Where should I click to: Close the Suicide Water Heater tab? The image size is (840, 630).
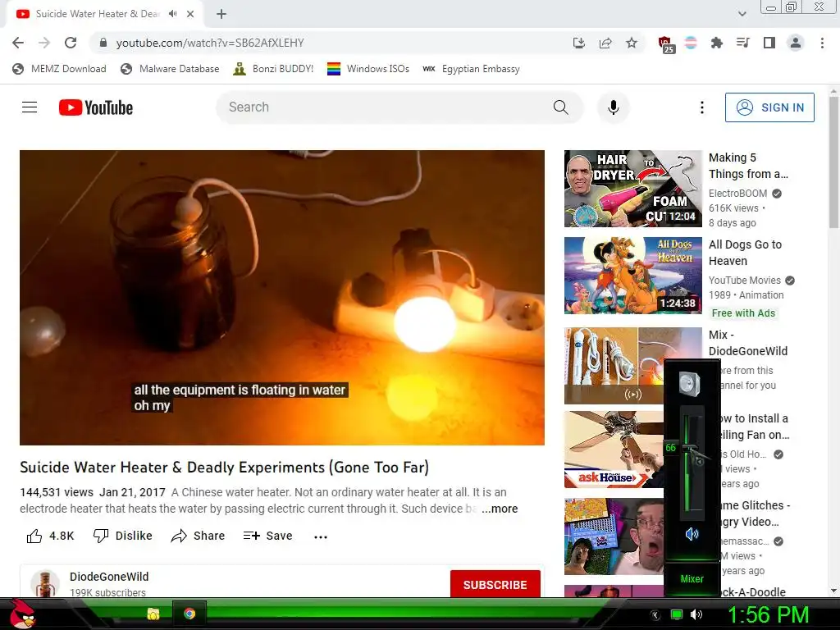(190, 14)
